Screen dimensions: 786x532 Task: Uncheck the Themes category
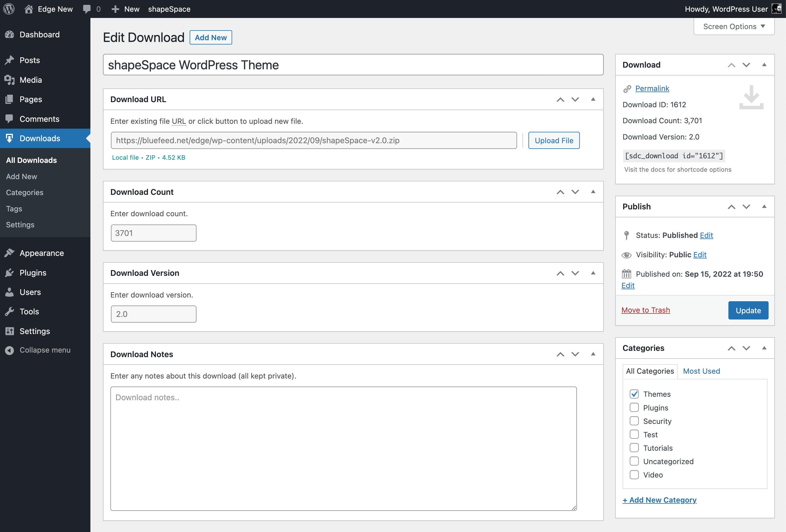click(634, 394)
